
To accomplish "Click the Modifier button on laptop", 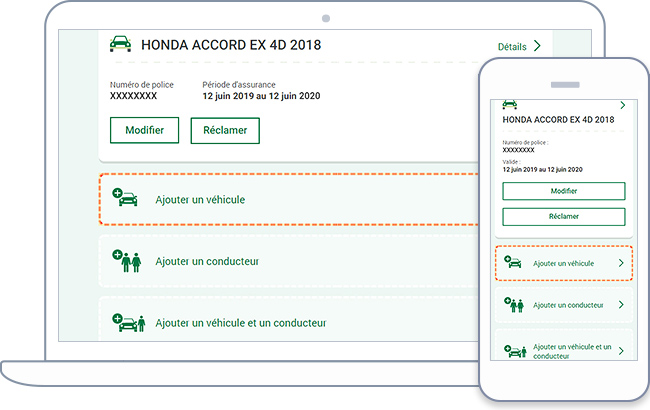I will tap(145, 130).
